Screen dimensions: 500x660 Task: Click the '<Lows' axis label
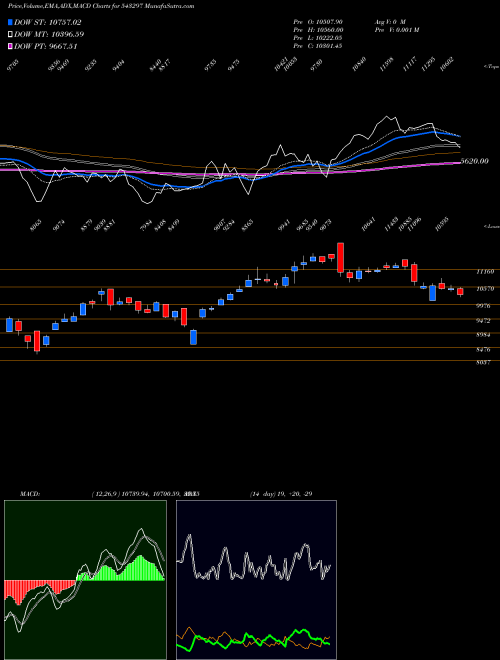point(491,226)
